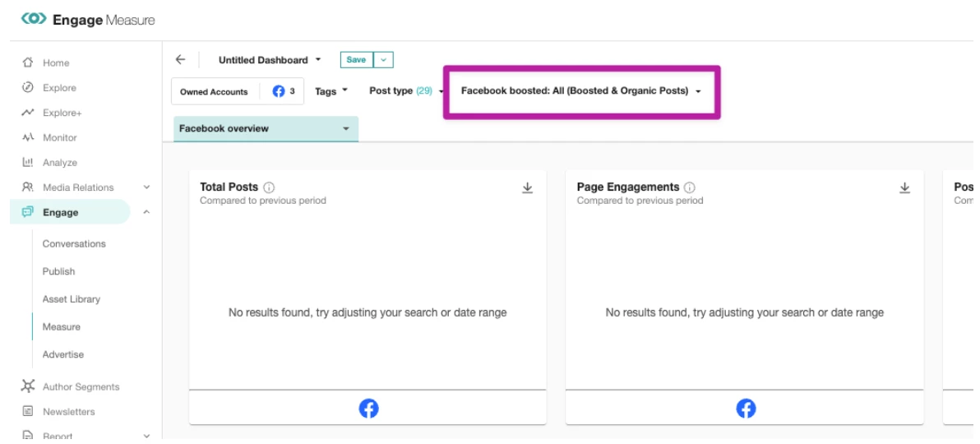Viewport: 980px width, 444px height.
Task: Click the Explore+ trend line icon
Action: click(27, 113)
